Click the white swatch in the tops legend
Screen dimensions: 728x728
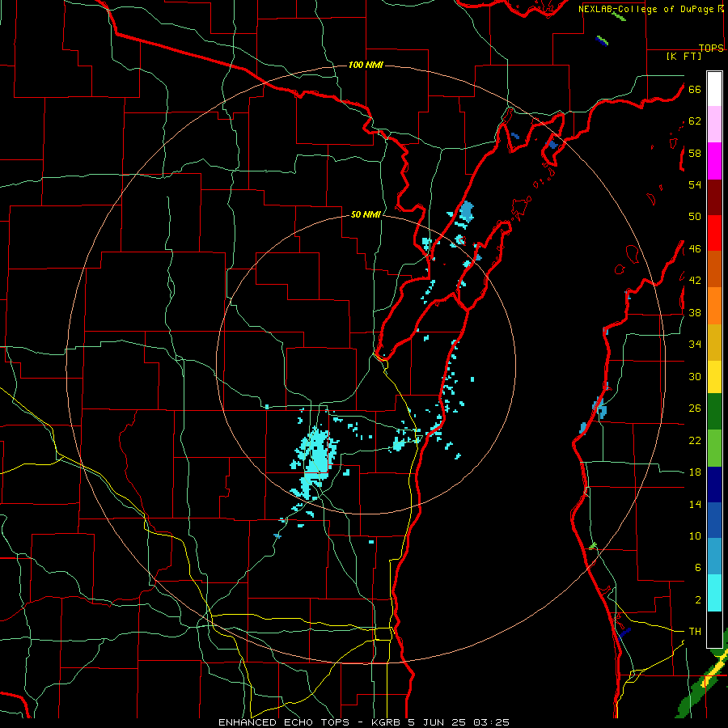click(714, 89)
